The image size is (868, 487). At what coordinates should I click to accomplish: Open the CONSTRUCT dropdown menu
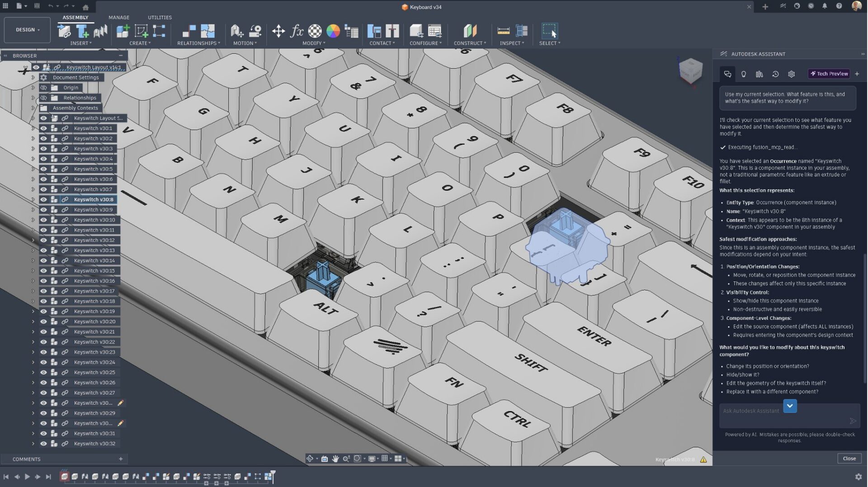tap(470, 43)
